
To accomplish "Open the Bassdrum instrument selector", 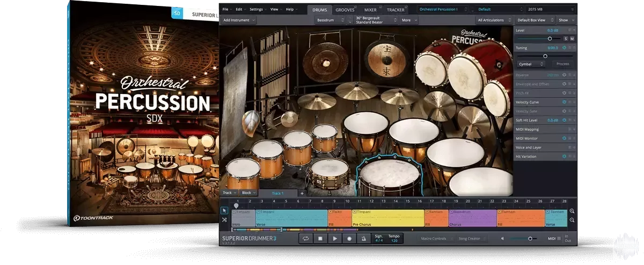I will coord(331,20).
